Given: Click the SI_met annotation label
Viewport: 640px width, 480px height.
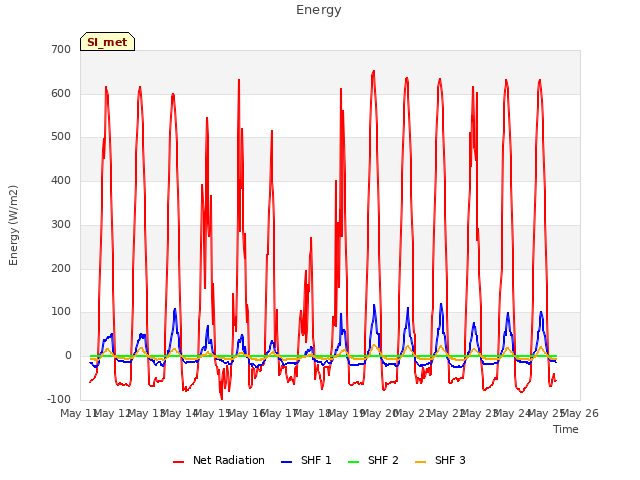Looking at the screenshot, I should click(107, 42).
